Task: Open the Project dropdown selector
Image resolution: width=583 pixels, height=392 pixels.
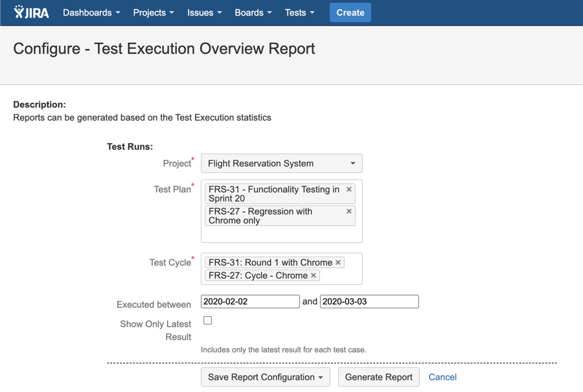Action: click(281, 163)
